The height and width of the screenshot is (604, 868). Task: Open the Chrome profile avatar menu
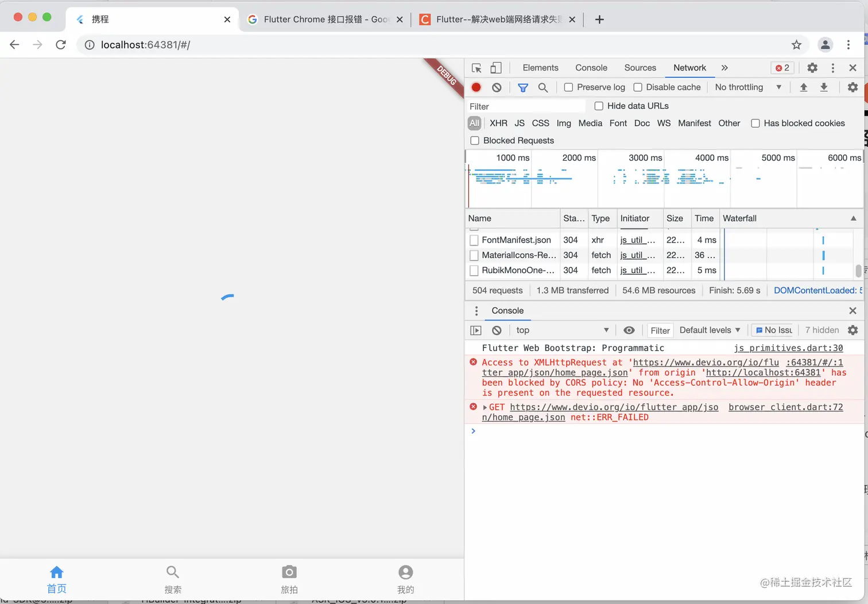tap(825, 45)
